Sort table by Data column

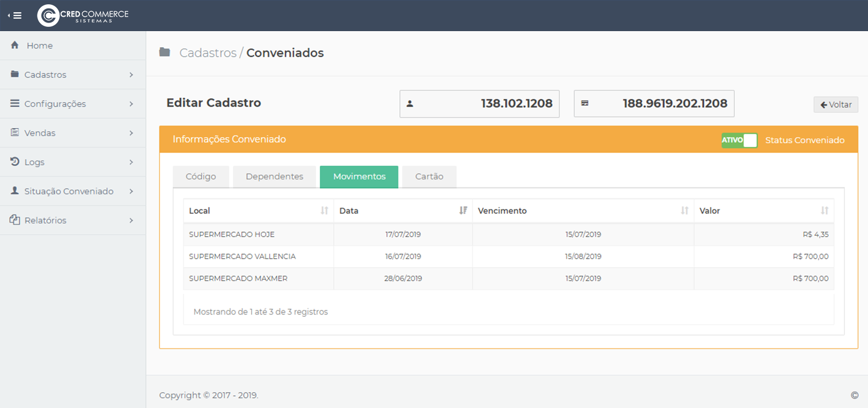(463, 211)
